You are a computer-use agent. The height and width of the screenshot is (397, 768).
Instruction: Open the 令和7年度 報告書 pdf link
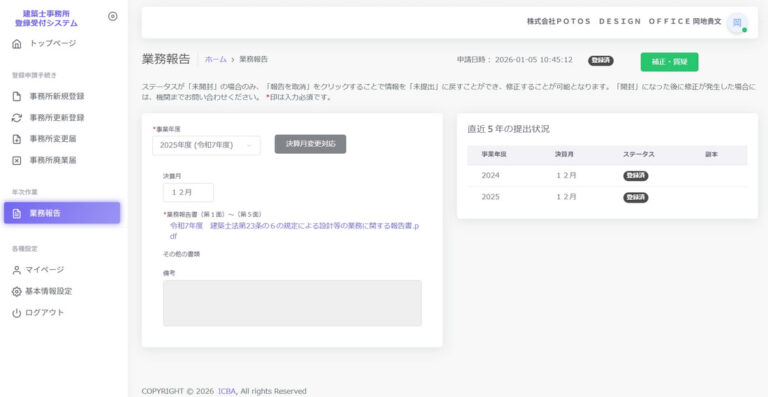(x=294, y=231)
